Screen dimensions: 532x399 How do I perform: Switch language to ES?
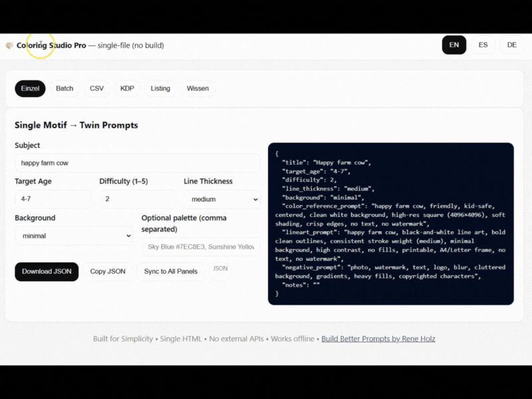483,45
